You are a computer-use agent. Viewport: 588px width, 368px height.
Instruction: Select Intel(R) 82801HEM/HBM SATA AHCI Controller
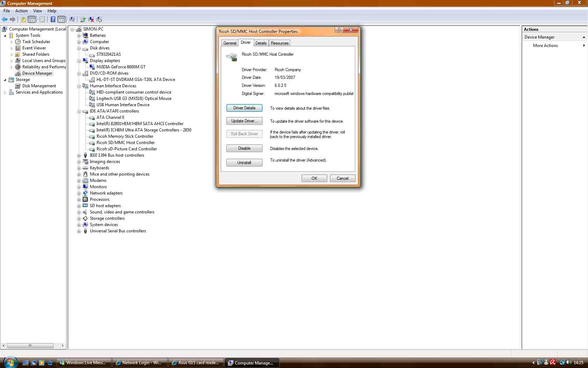[x=140, y=124]
